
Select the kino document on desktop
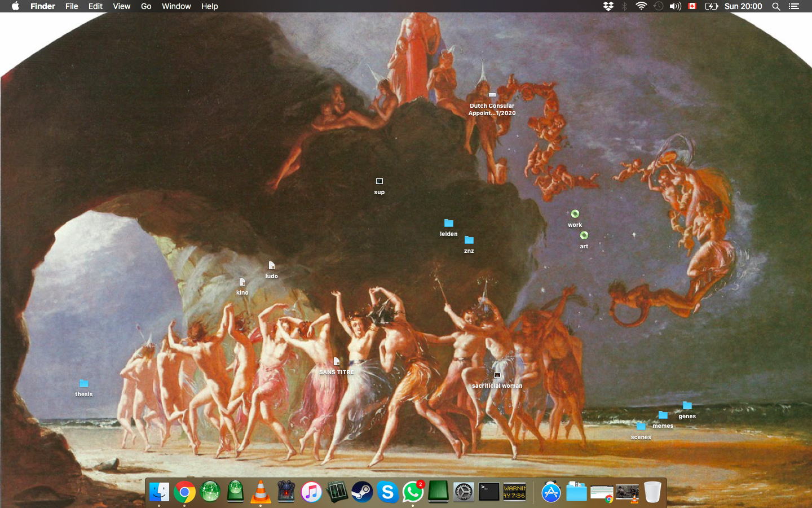[242, 282]
